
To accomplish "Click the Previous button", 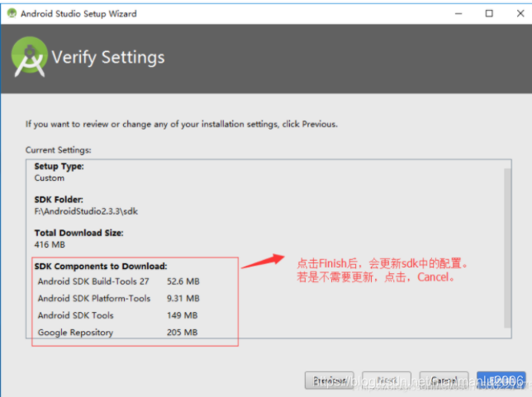I will [329, 380].
